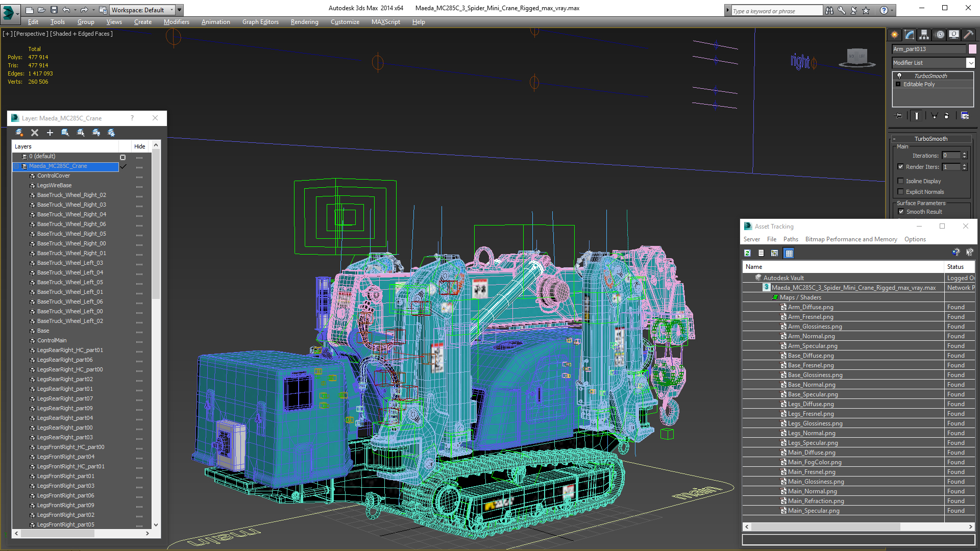Open the MAXScript menu

[385, 22]
